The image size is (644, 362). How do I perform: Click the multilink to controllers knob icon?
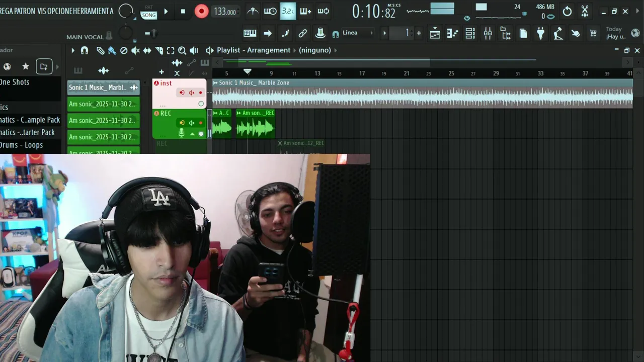click(x=320, y=33)
